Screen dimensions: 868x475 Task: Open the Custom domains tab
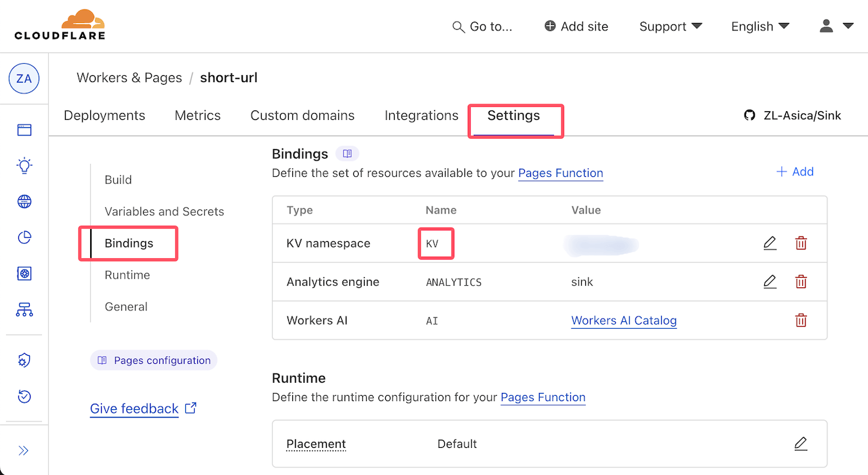pos(302,115)
